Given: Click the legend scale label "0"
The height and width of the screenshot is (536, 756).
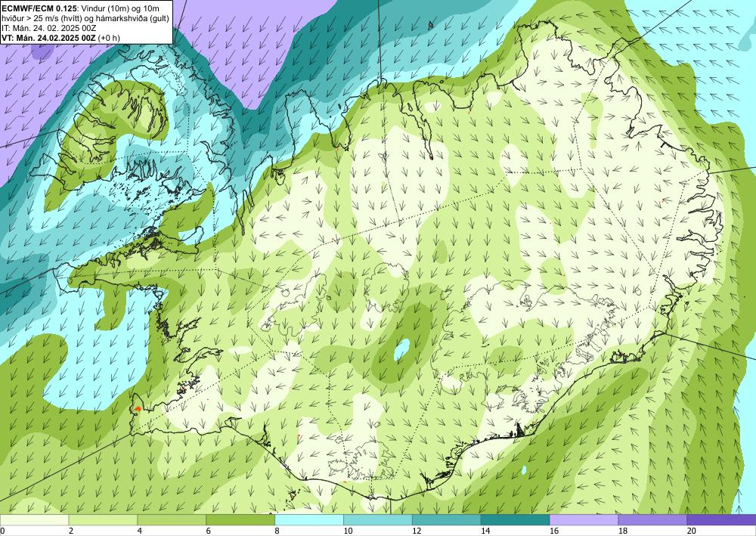Looking at the screenshot, I should (x=2, y=531).
